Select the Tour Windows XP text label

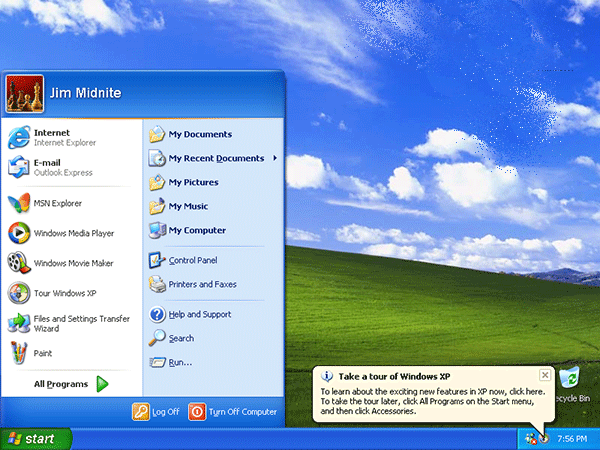coord(65,293)
